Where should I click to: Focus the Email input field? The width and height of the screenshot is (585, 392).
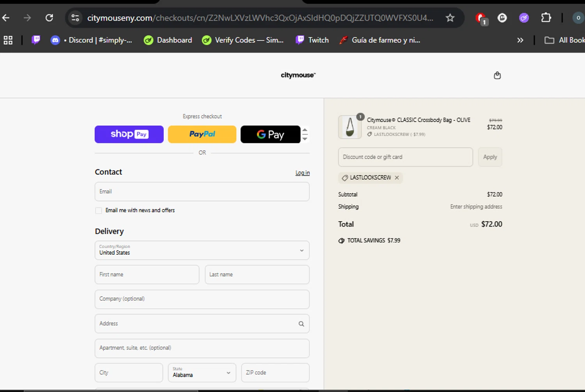pyautogui.click(x=202, y=192)
